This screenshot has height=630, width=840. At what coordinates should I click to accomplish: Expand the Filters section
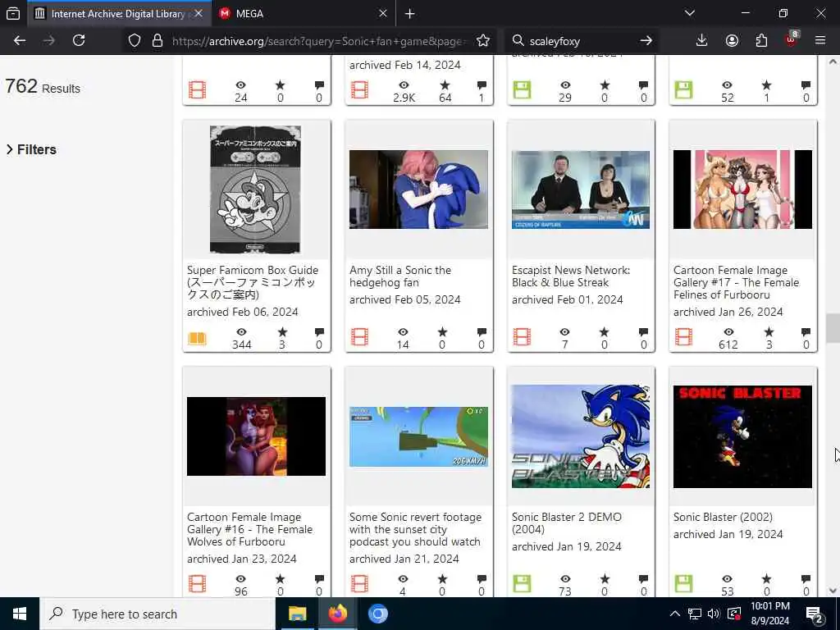tap(31, 149)
